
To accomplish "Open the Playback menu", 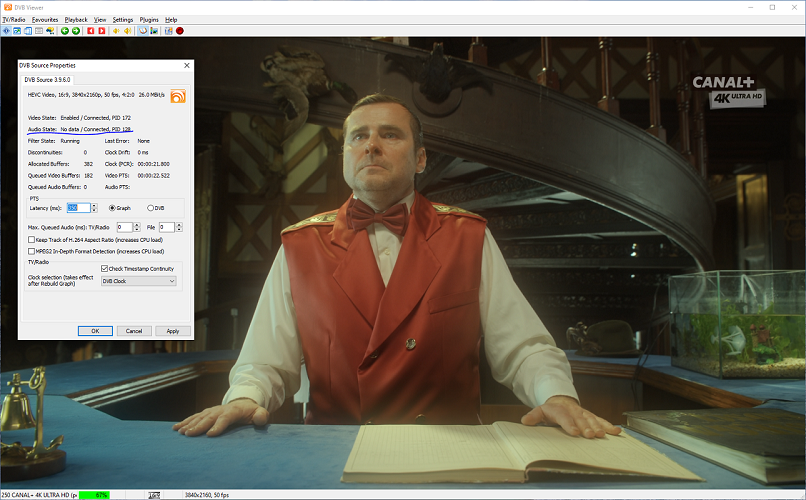I will (x=76, y=19).
